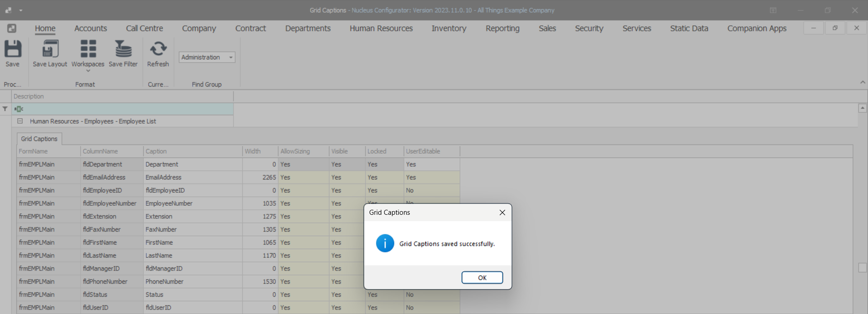This screenshot has height=314, width=868.
Task: Open the Administration find group dropdown
Action: coord(231,57)
